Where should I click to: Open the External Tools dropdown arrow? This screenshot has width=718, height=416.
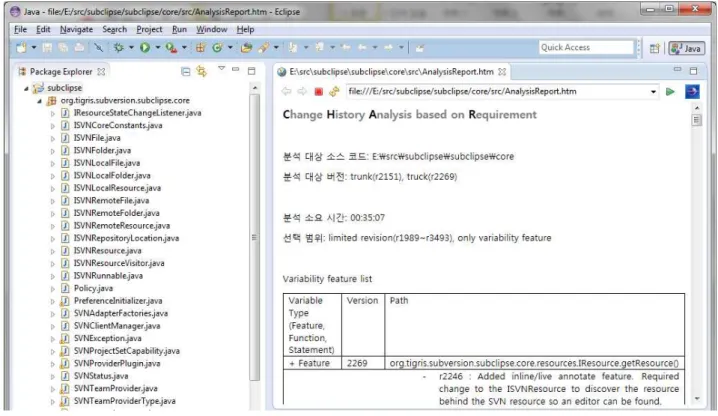[184, 47]
